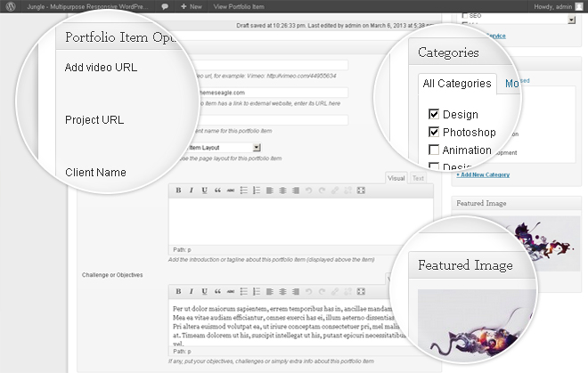588x373 pixels.
Task: Uncheck the Design category checkbox
Action: pyautogui.click(x=434, y=114)
